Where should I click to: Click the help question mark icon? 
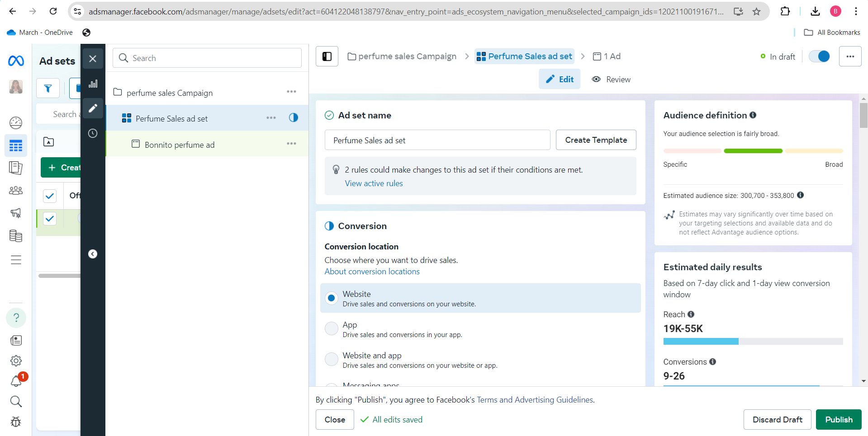point(16,318)
